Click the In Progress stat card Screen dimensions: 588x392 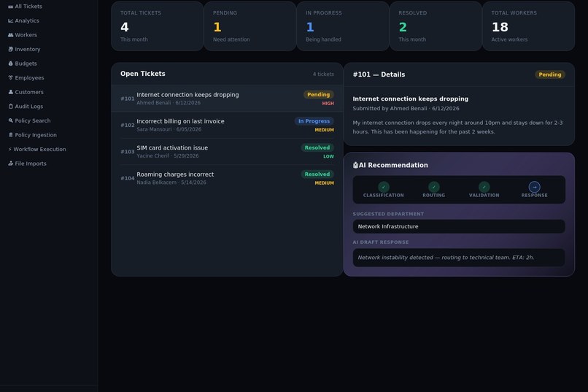pyautogui.click(x=343, y=26)
